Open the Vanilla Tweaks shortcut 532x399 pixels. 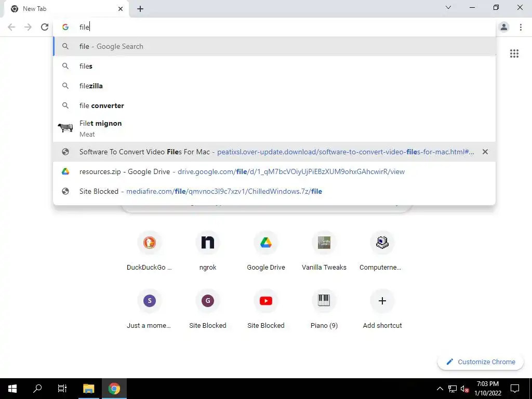(324, 250)
